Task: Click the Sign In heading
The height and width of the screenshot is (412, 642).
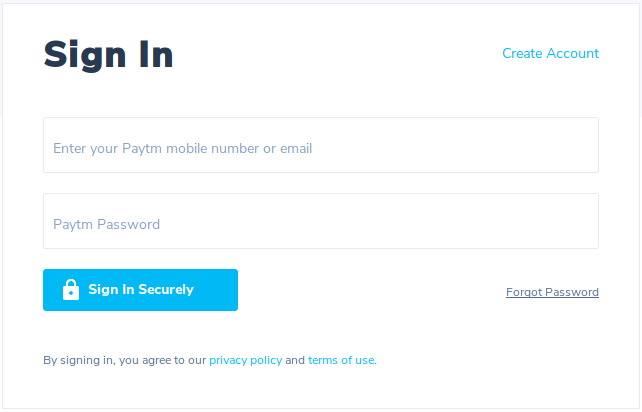Action: point(108,54)
